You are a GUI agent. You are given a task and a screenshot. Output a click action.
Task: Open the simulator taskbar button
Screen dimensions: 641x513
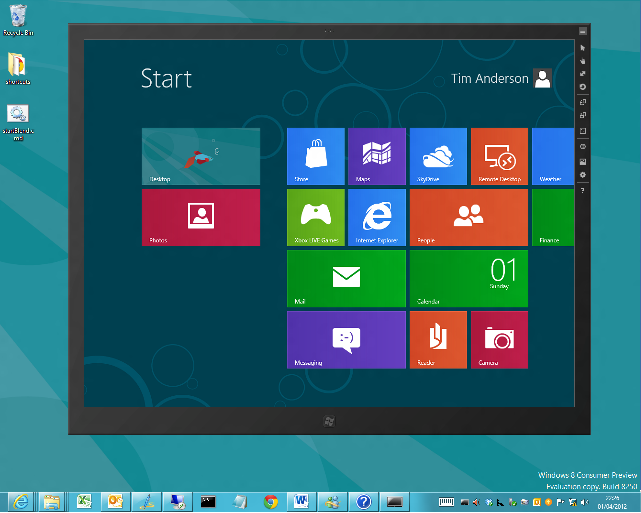(394, 502)
